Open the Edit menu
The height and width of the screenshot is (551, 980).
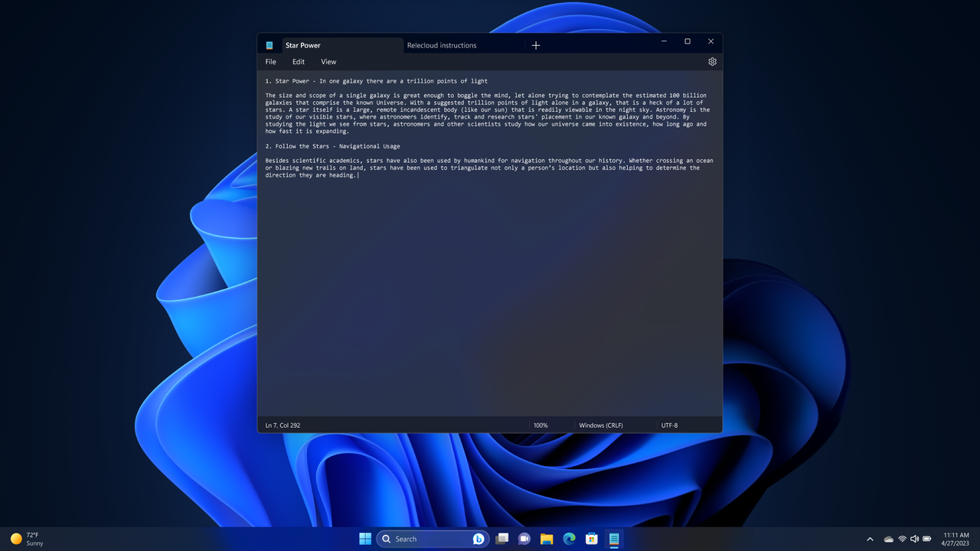[299, 62]
